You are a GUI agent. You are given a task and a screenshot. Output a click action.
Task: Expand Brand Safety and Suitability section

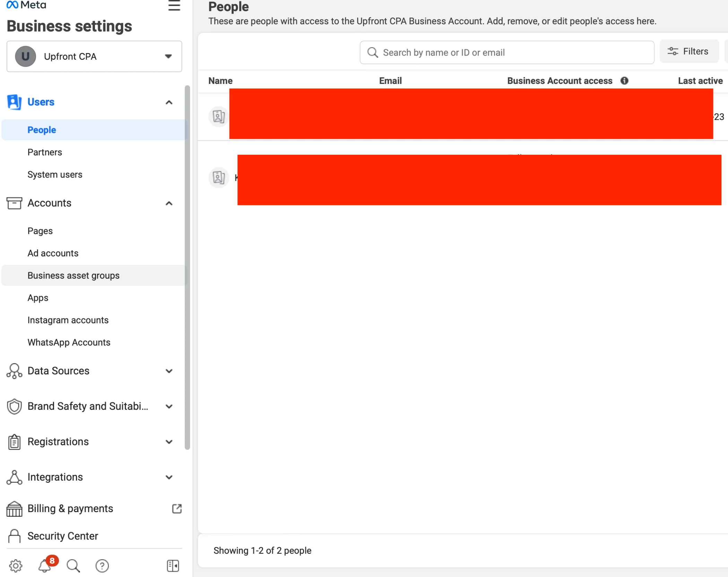point(169,406)
